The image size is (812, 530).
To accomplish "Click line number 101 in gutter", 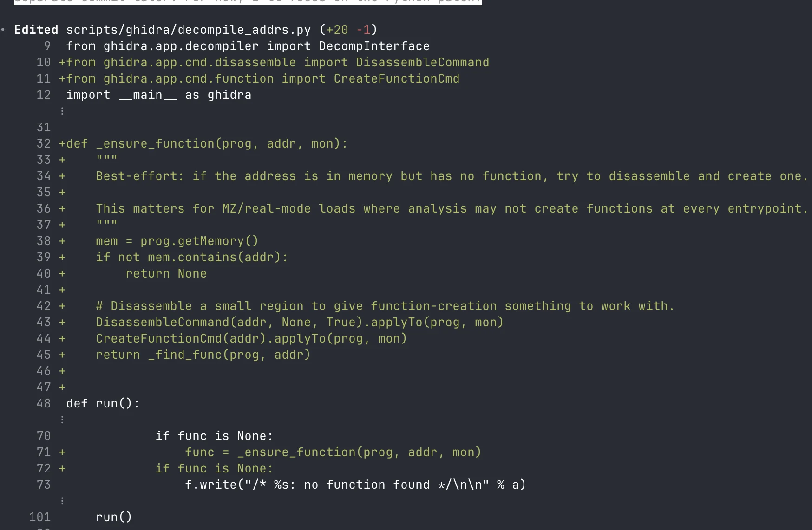I will tap(40, 517).
